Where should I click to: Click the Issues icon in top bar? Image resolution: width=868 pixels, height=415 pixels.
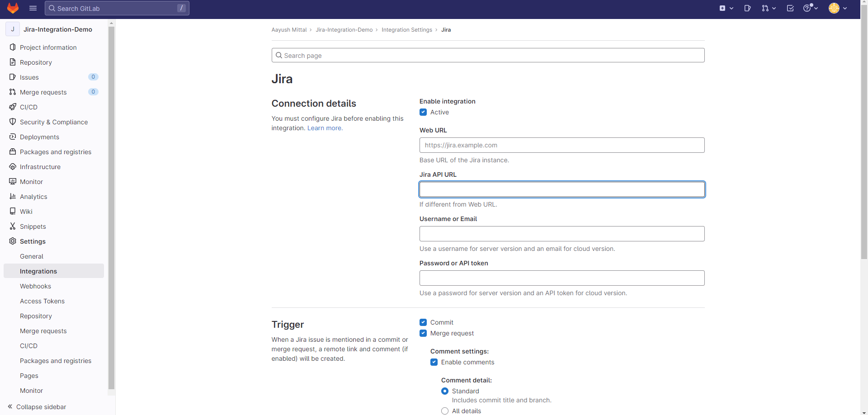747,8
